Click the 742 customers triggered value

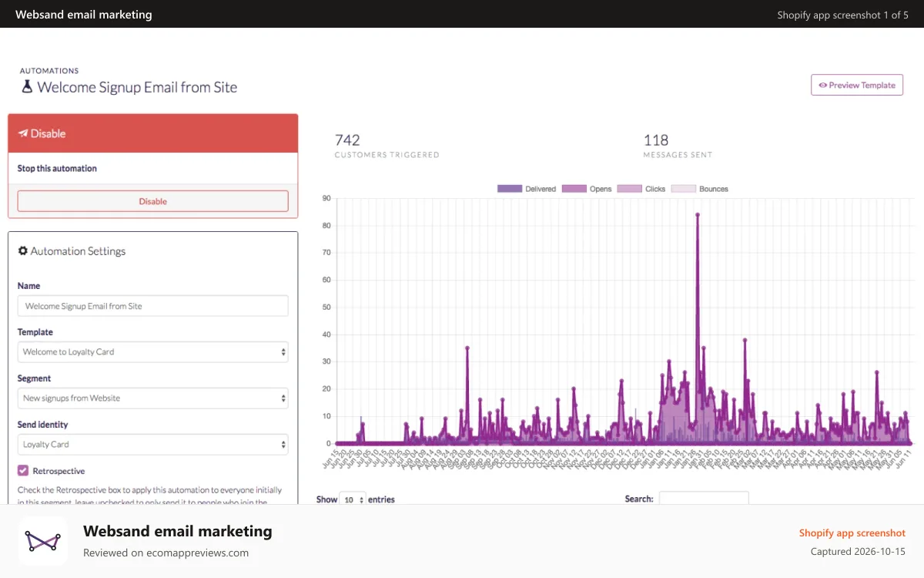click(347, 140)
